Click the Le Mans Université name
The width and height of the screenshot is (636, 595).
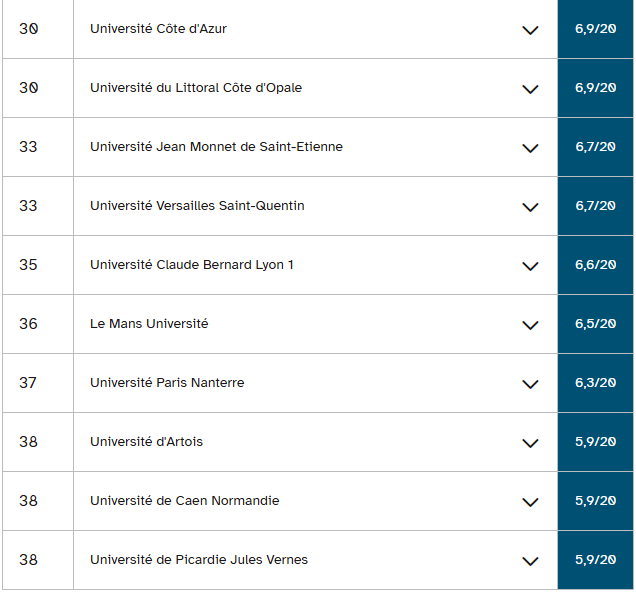[149, 324]
